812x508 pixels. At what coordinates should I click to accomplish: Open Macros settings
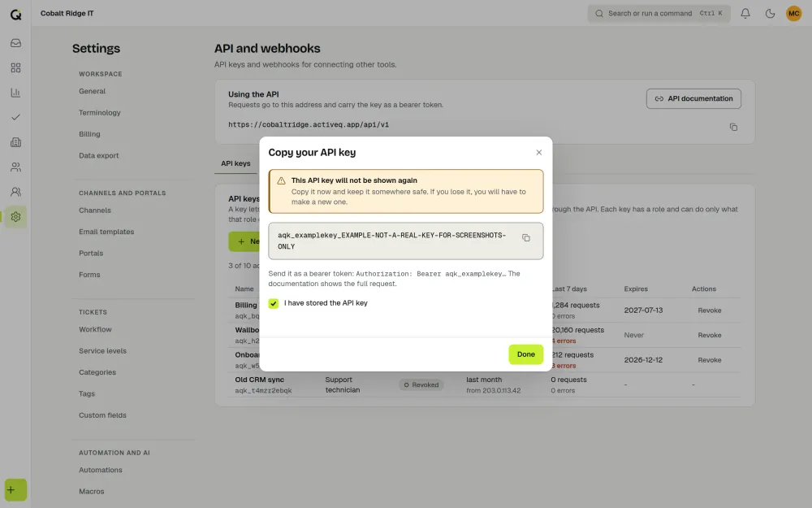click(92, 492)
